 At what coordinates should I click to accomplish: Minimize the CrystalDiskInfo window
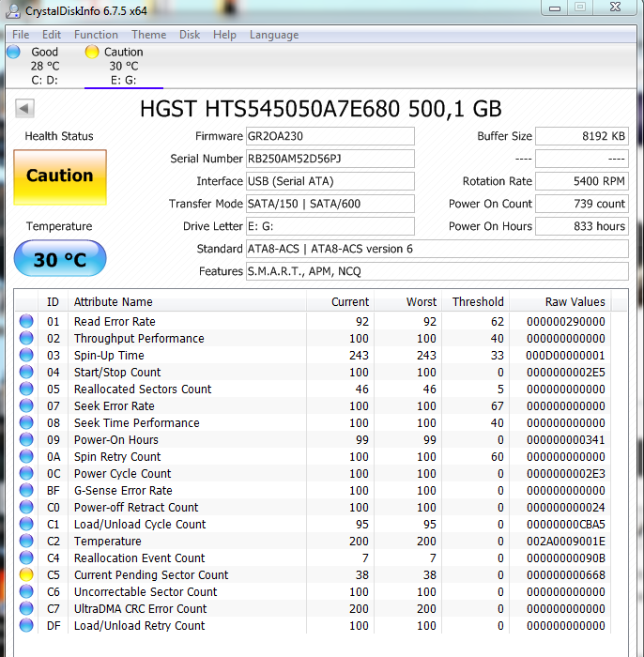click(555, 8)
